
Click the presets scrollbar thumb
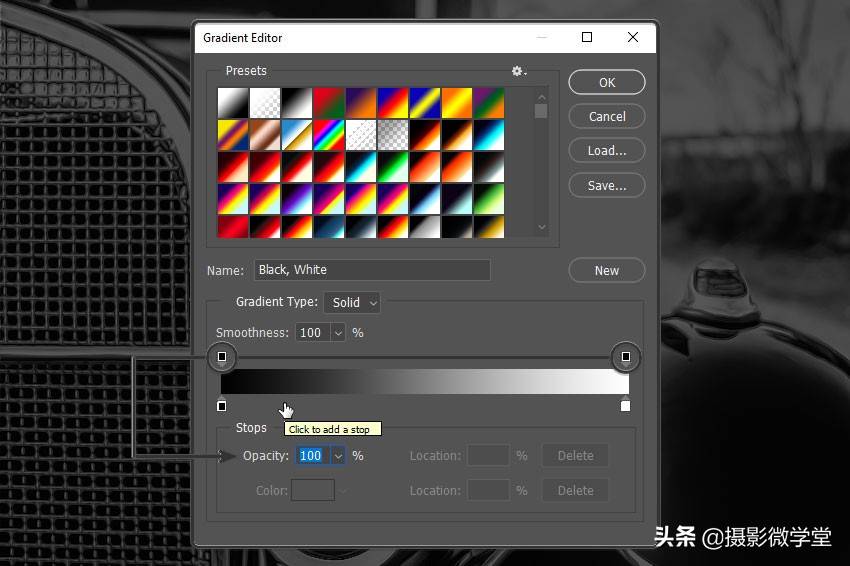[x=541, y=111]
